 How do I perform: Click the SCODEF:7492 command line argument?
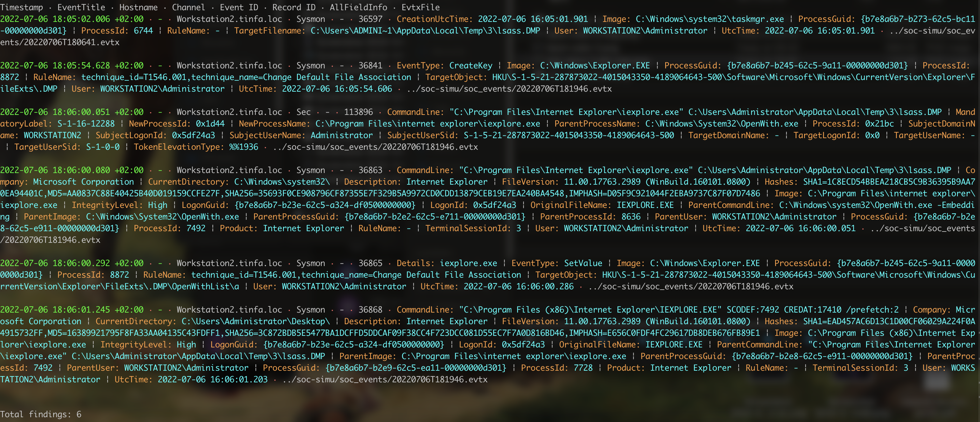(752, 309)
